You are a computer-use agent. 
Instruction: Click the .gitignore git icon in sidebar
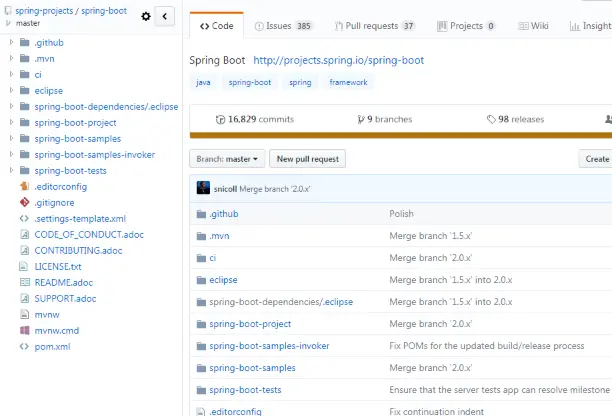25,203
